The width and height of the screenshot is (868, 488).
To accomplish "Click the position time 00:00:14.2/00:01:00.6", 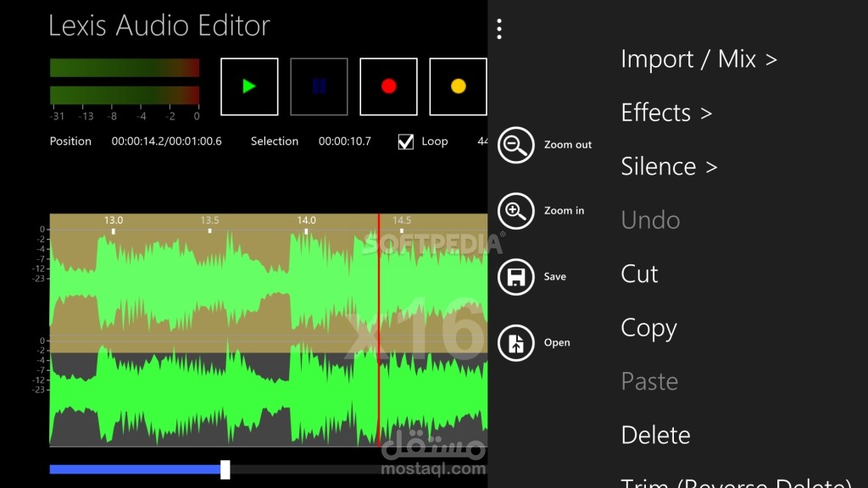I will coord(167,141).
